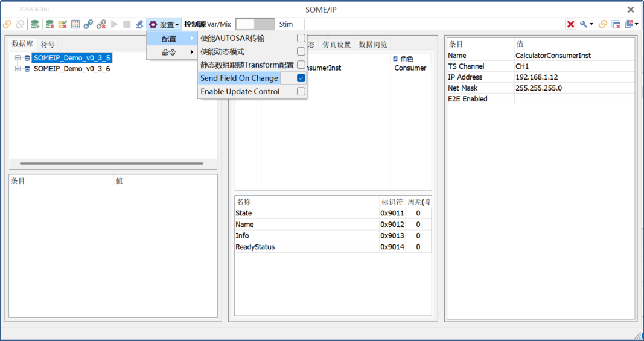Image resolution: width=644 pixels, height=341 pixels.
Task: Select SOMEIP_Demo_v0_3_5 database item
Action: pos(72,58)
